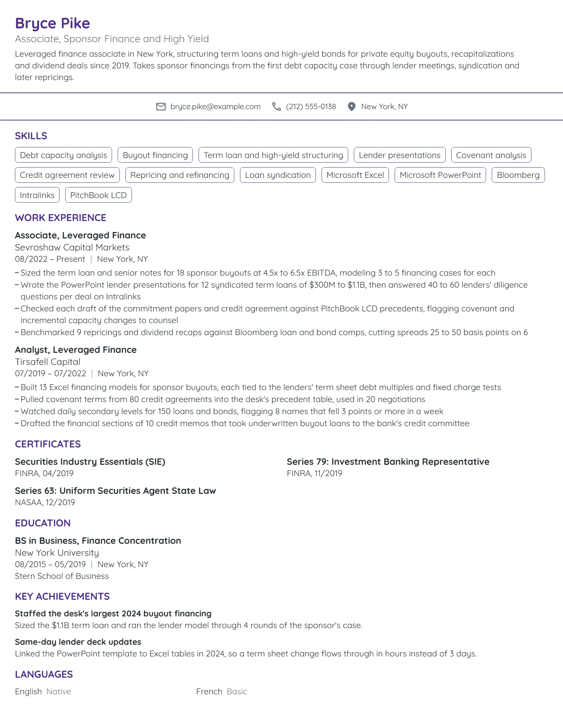Click Term loan and high-yield structuring tag
Screen dimensions: 563x728
coord(273,155)
